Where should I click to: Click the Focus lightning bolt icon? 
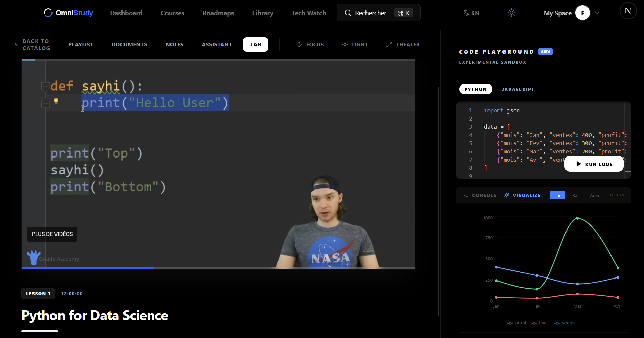point(299,44)
